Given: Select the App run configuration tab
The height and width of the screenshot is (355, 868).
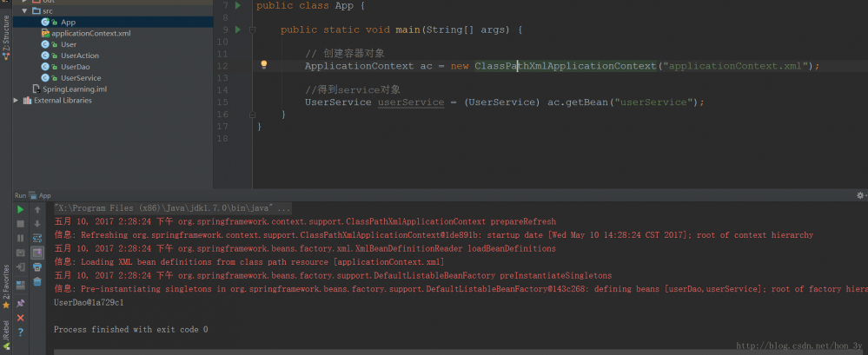Looking at the screenshot, I should (40, 196).
